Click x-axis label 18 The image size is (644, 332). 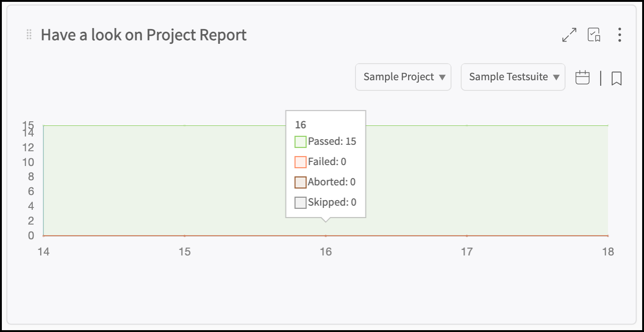tap(608, 252)
